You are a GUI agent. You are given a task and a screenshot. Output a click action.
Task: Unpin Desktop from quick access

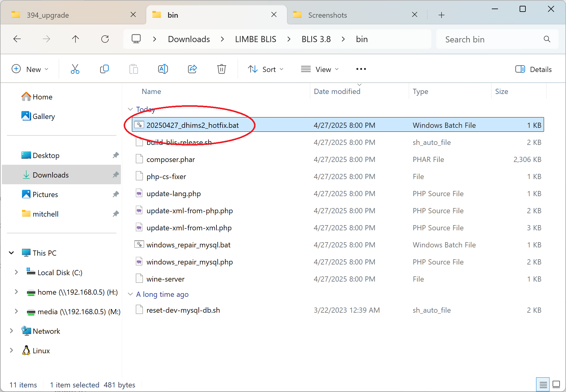click(x=115, y=155)
